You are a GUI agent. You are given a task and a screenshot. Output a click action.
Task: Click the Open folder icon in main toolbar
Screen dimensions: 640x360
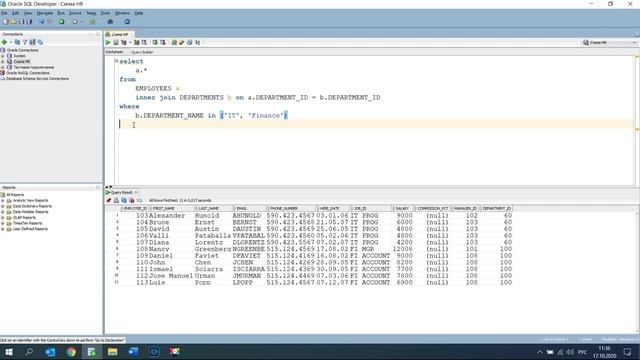[x=13, y=22]
